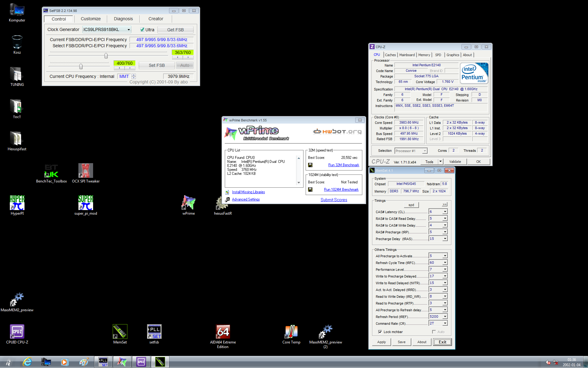Image resolution: width=588 pixels, height=368 pixels.
Task: Launch setfsb desktop shortcut
Action: coord(154,334)
